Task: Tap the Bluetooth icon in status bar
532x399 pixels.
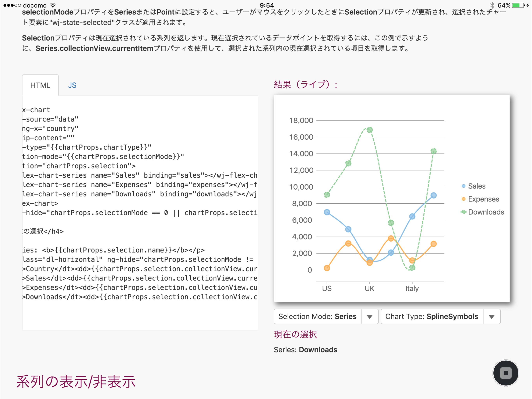Action: (x=492, y=5)
